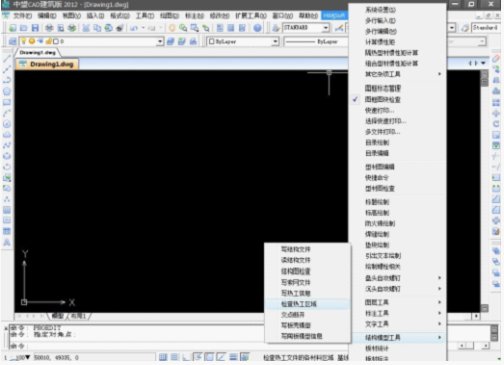
Task: Switch to the 布局1 layout tab
Action: coord(78,316)
